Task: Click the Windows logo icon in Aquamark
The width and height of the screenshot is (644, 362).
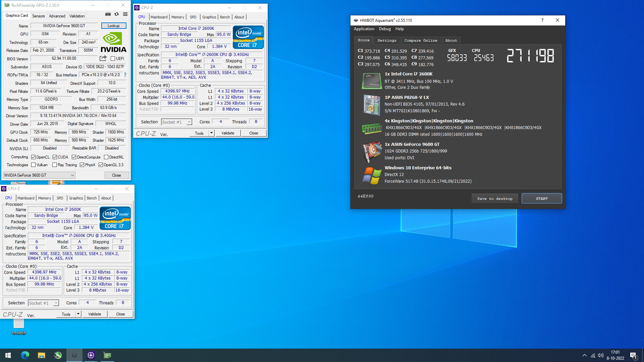Action: click(x=372, y=175)
